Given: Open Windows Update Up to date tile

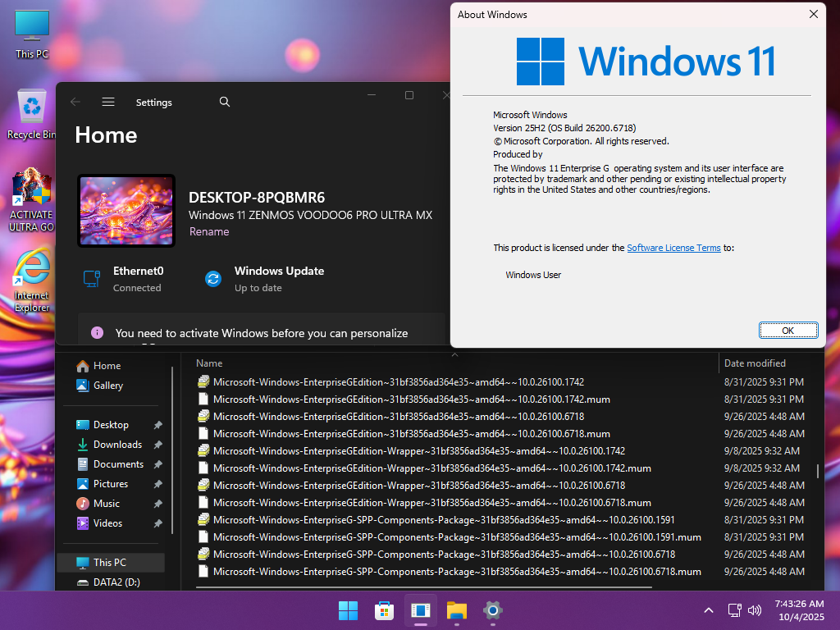Looking at the screenshot, I should [264, 279].
